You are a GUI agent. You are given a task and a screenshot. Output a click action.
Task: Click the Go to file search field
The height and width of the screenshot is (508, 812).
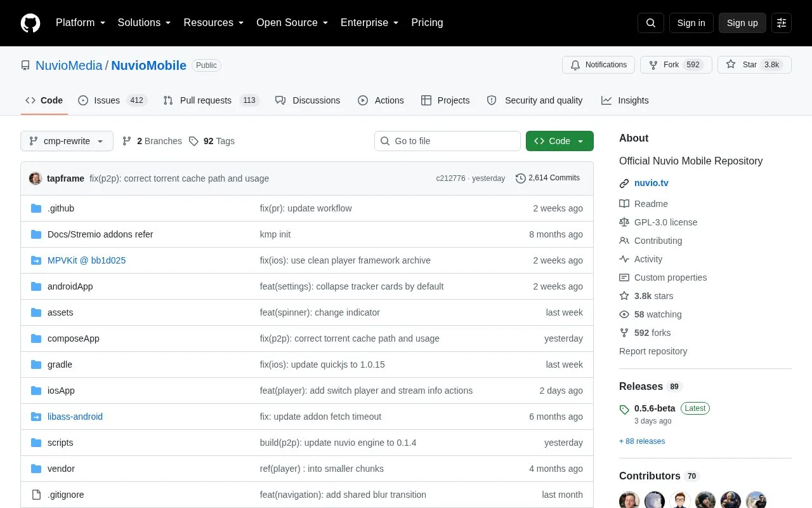(447, 141)
